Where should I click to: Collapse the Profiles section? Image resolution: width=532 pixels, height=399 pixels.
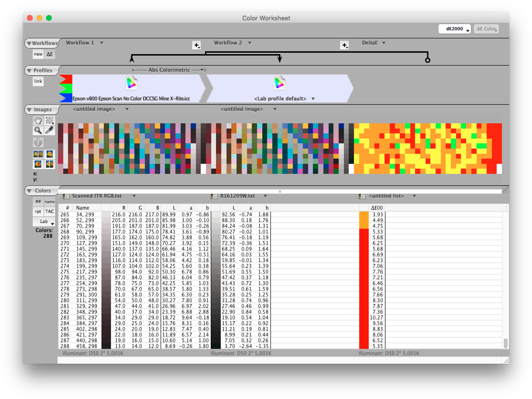[x=29, y=71]
